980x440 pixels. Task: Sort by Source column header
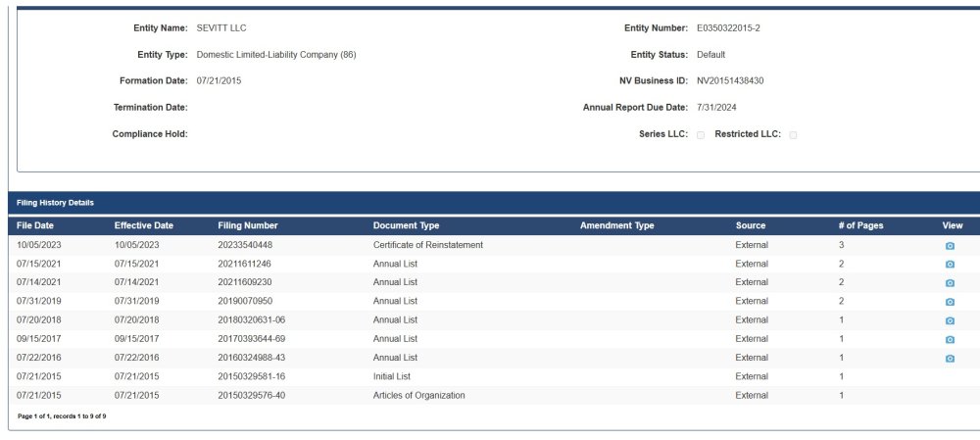(751, 225)
